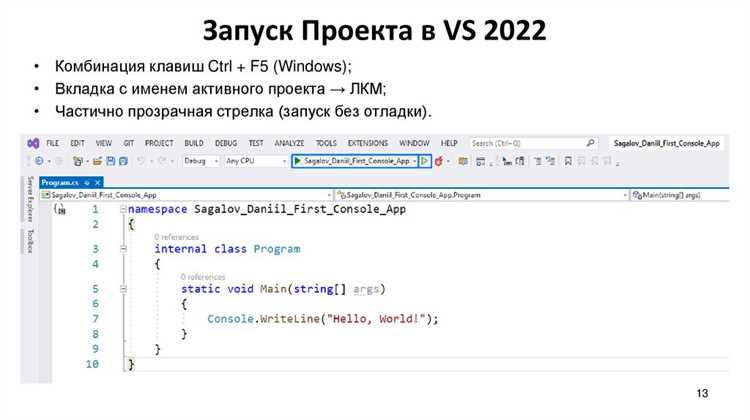Open the TEST menu
This screenshot has height=420, width=750.
point(256,143)
